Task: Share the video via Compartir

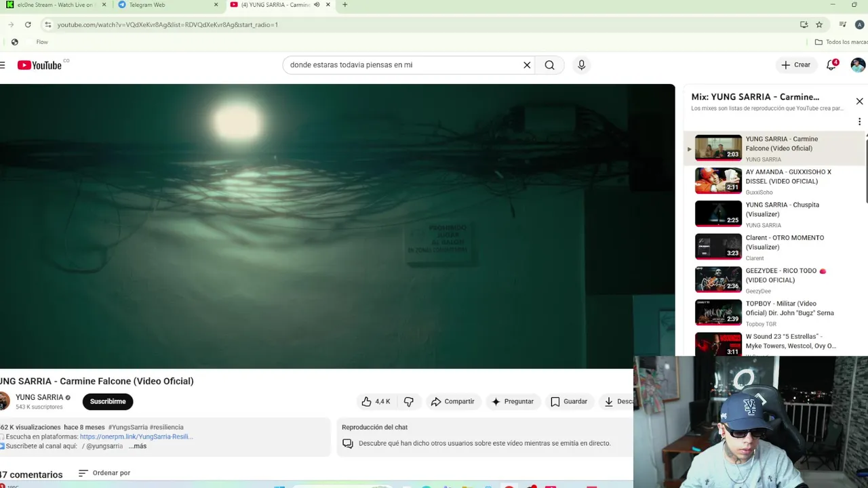Action: [452, 401]
